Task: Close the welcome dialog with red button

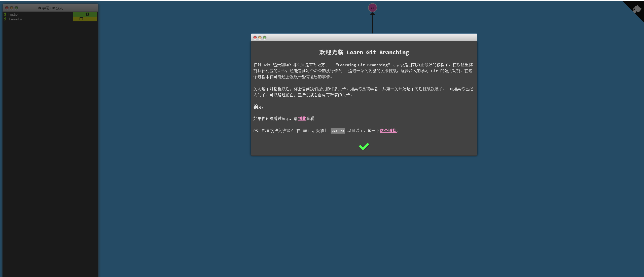Action: [x=255, y=38]
